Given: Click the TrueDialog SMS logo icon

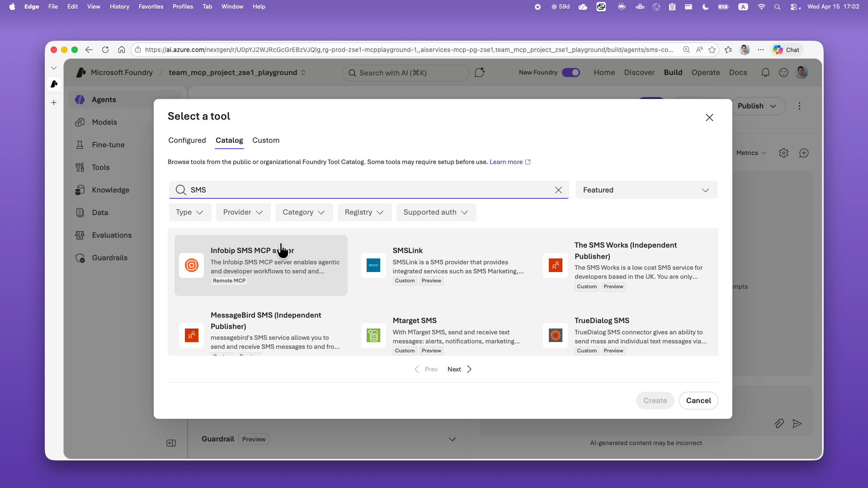Looking at the screenshot, I should pyautogui.click(x=555, y=335).
